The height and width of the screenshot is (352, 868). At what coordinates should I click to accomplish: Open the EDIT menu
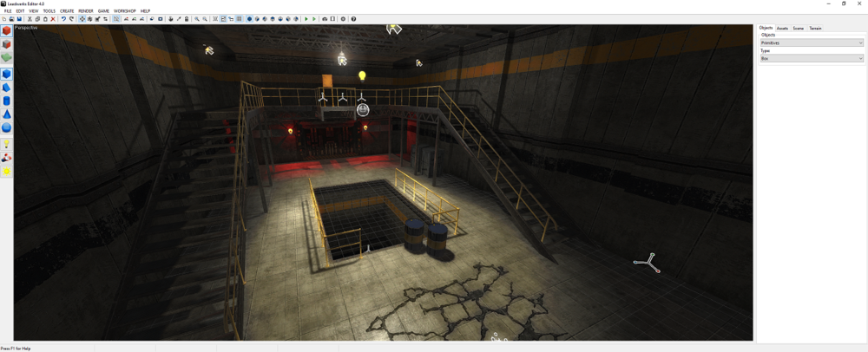(20, 11)
